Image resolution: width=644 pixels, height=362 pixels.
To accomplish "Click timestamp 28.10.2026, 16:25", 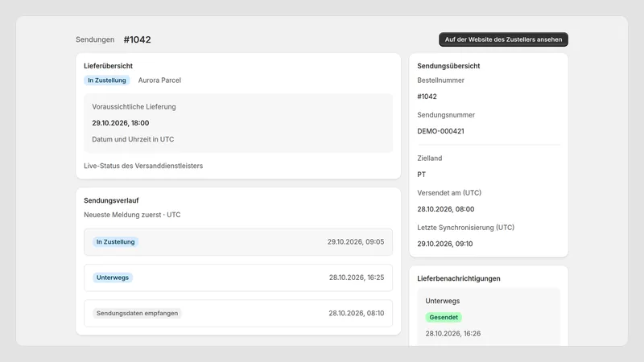I will click(x=357, y=278).
